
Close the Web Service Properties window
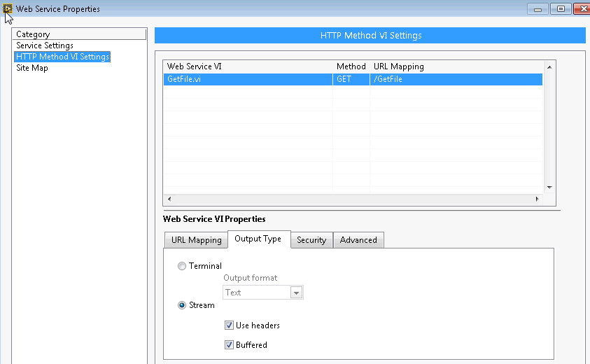(x=582, y=9)
